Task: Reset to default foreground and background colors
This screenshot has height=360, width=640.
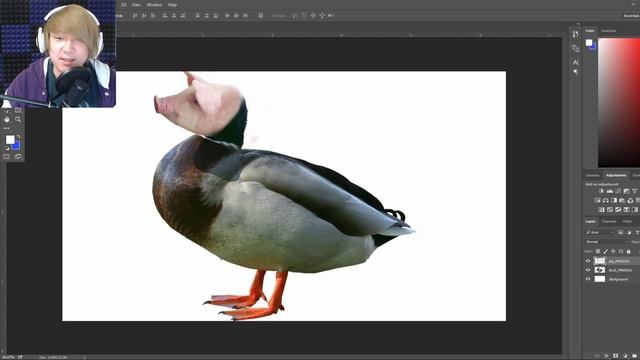Action: click(x=7, y=148)
